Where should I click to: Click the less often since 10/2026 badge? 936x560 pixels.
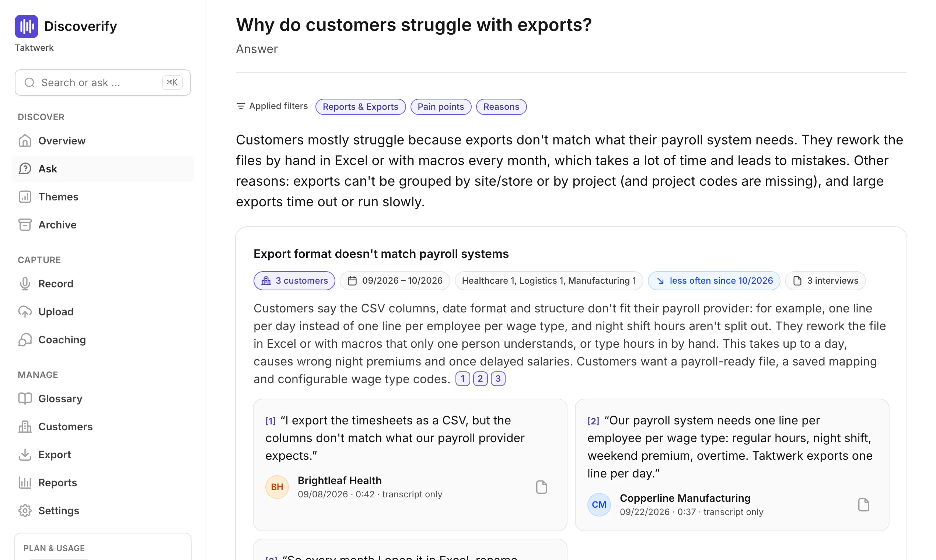[714, 281]
